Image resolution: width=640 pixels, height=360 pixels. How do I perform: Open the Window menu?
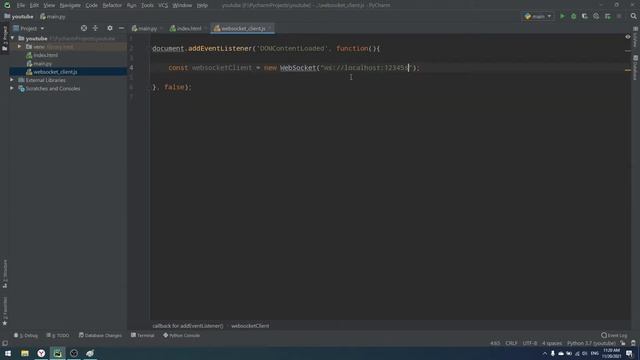[182, 5]
